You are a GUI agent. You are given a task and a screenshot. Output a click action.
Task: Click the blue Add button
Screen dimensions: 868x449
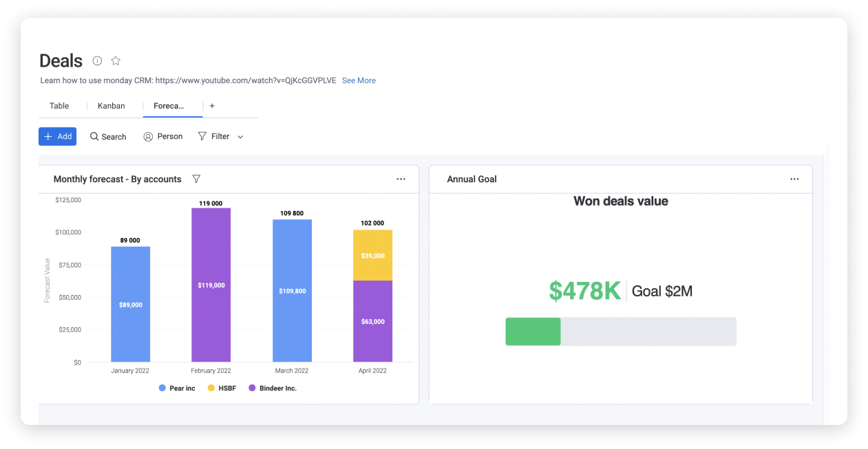click(x=57, y=137)
